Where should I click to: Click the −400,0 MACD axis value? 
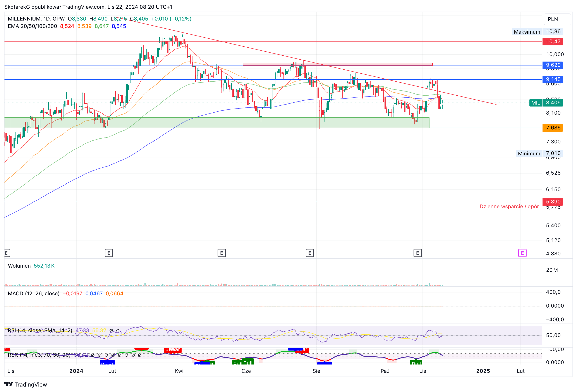click(x=555, y=320)
